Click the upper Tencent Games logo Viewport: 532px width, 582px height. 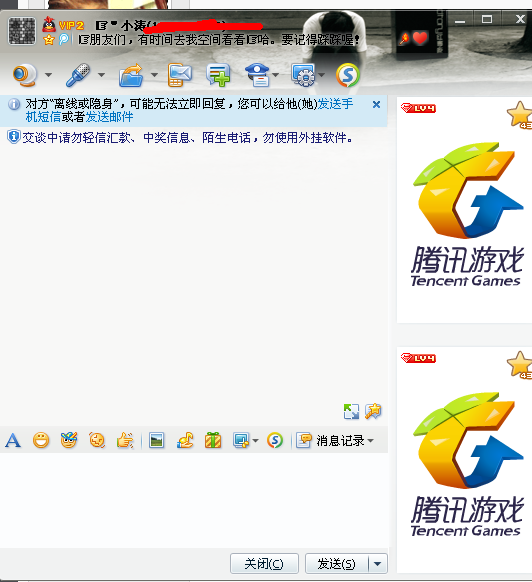point(467,214)
